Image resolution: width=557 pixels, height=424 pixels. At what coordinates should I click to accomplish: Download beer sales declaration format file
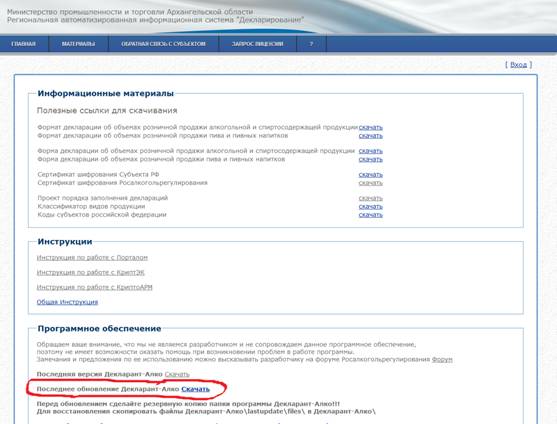click(x=371, y=136)
